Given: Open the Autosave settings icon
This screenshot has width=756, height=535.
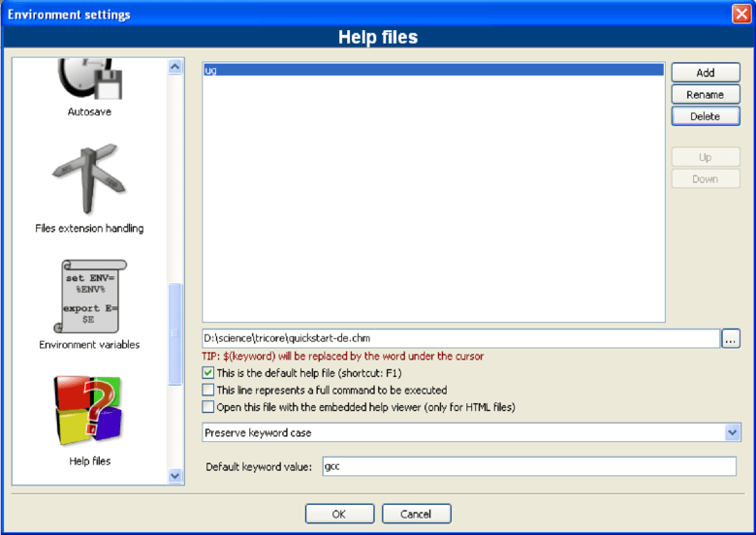Looking at the screenshot, I should tap(90, 79).
